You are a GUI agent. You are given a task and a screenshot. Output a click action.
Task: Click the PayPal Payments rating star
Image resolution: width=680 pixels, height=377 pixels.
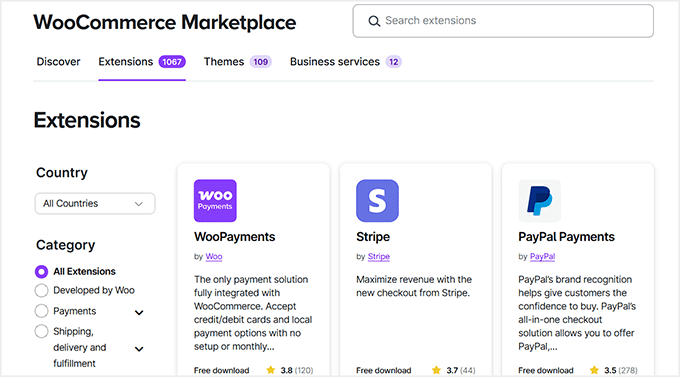(x=594, y=370)
